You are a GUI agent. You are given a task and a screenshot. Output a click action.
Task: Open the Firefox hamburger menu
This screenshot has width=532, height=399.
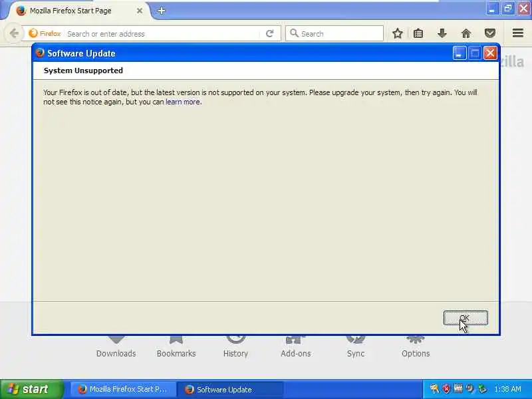coord(518,33)
